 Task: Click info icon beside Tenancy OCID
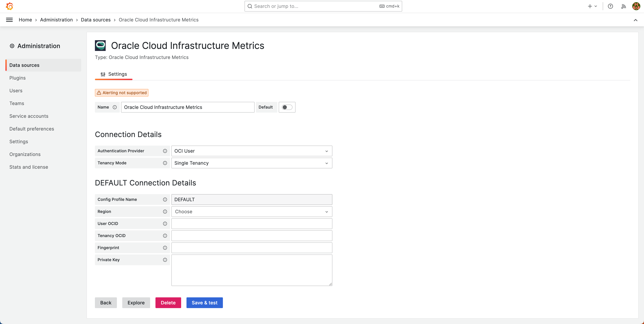tap(165, 236)
